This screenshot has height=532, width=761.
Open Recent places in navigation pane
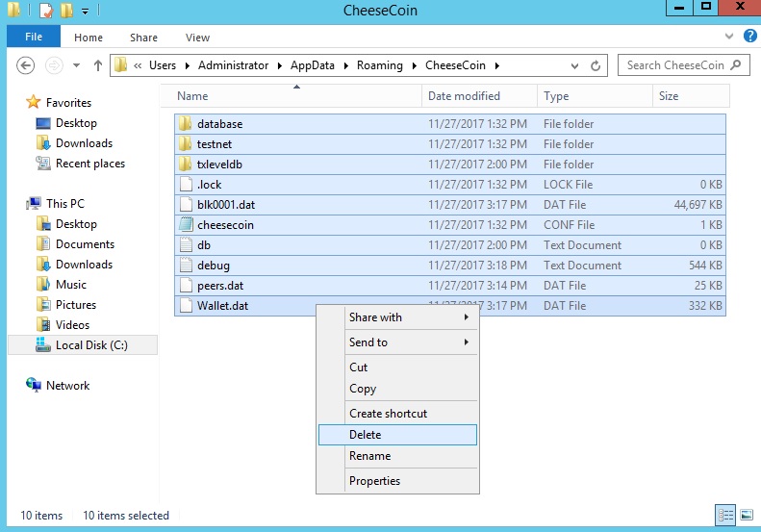pyautogui.click(x=90, y=164)
